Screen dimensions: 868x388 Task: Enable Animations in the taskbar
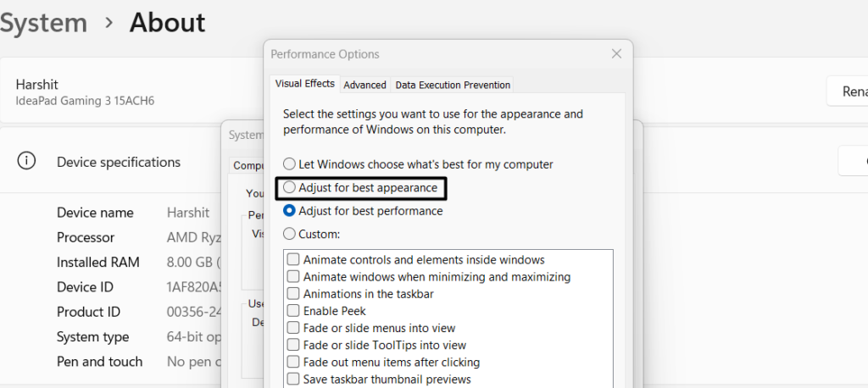[293, 294]
